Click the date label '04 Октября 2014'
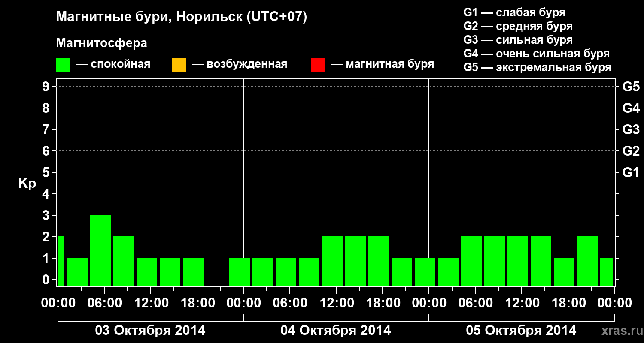The width and height of the screenshot is (644, 343). [x=336, y=331]
